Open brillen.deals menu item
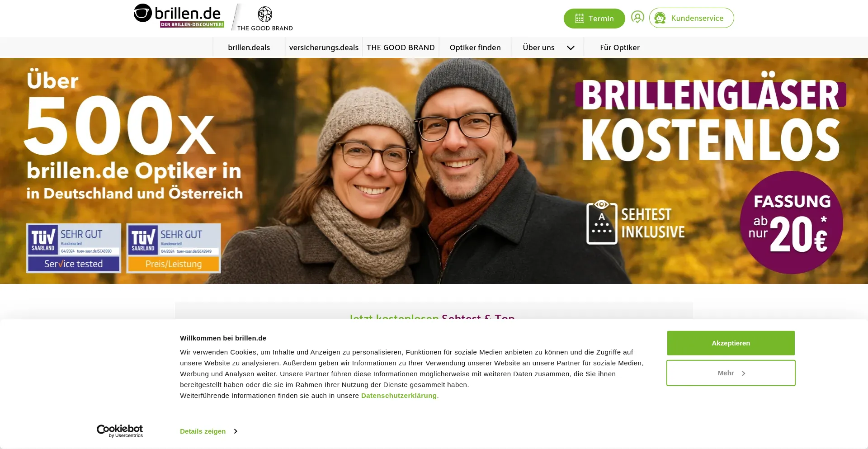The height and width of the screenshot is (449, 868). 249,47
